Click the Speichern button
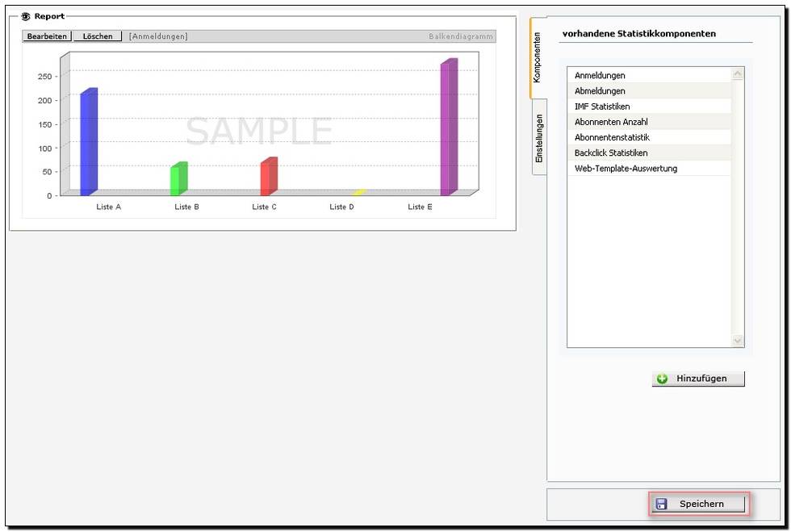This screenshot has height=532, width=791. 698,504
